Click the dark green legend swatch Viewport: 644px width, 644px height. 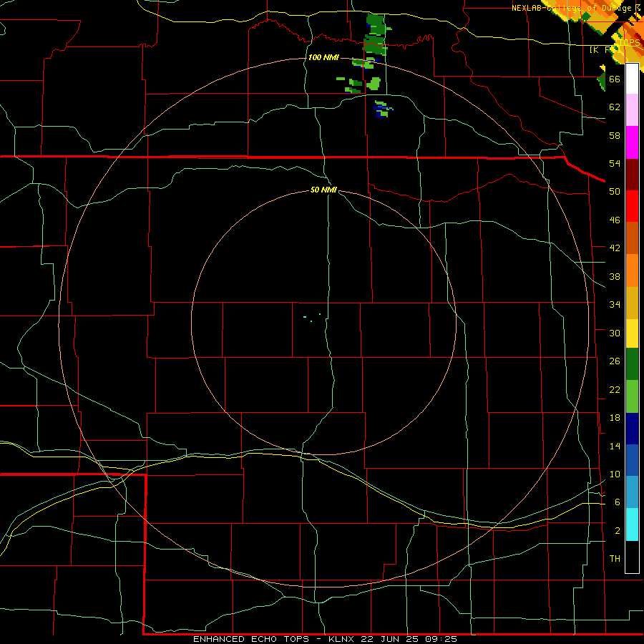632,364
